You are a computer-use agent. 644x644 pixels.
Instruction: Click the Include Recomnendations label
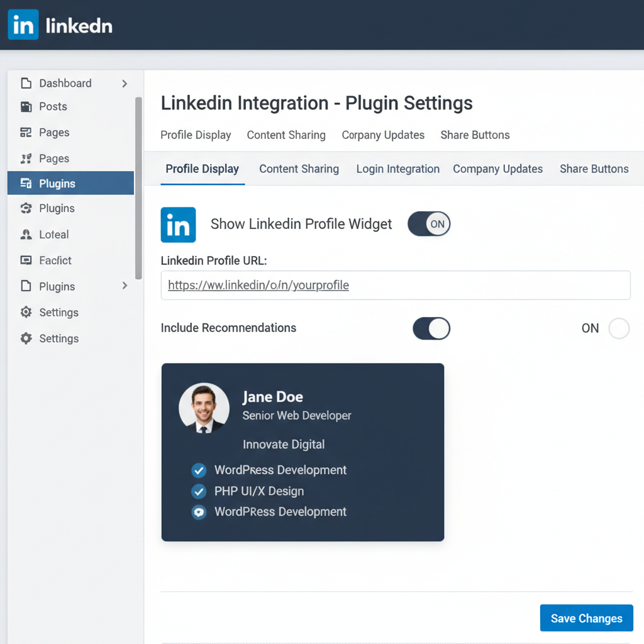(228, 328)
